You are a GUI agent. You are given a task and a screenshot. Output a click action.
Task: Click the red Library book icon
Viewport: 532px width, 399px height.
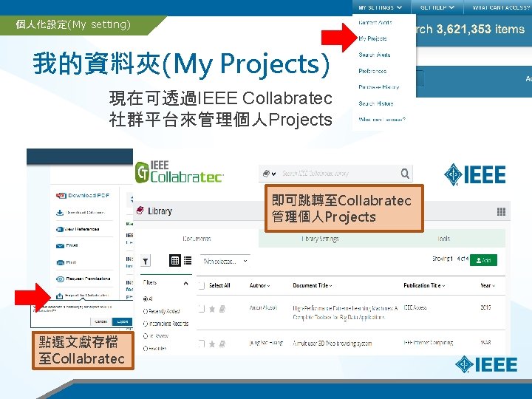click(140, 211)
